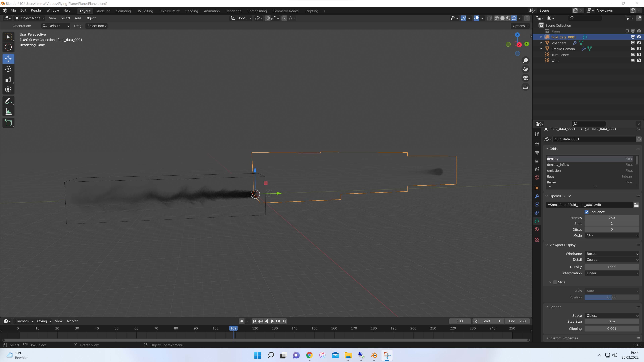Screen dimensions: 644x362
Task: Open timeline Marker menu
Action: pos(72,321)
